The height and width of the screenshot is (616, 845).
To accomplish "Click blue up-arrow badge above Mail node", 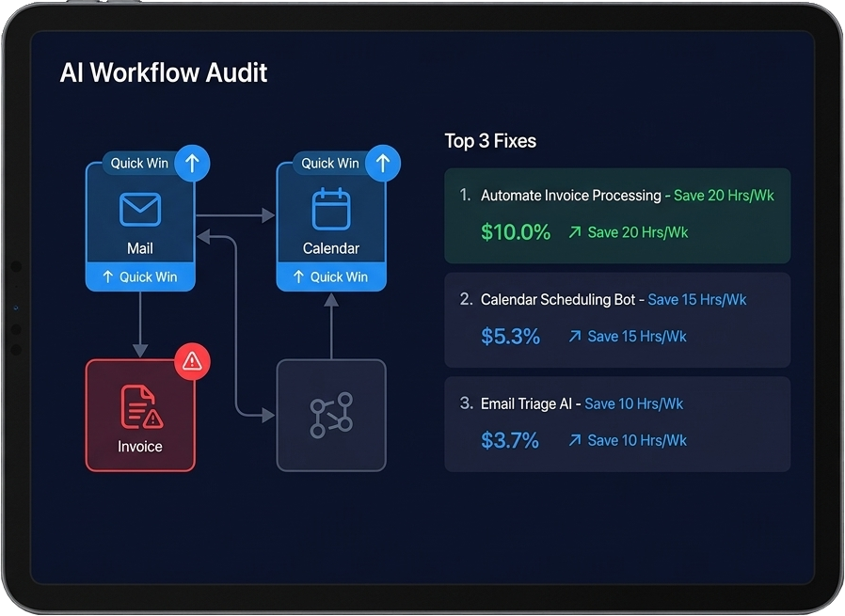I will (x=192, y=163).
